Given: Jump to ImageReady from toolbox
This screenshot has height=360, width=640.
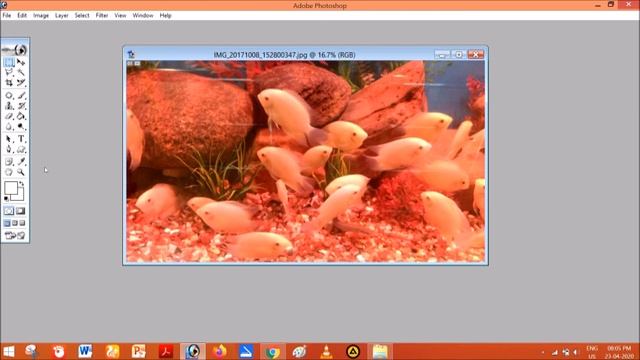Looking at the screenshot, I should coord(15,236).
